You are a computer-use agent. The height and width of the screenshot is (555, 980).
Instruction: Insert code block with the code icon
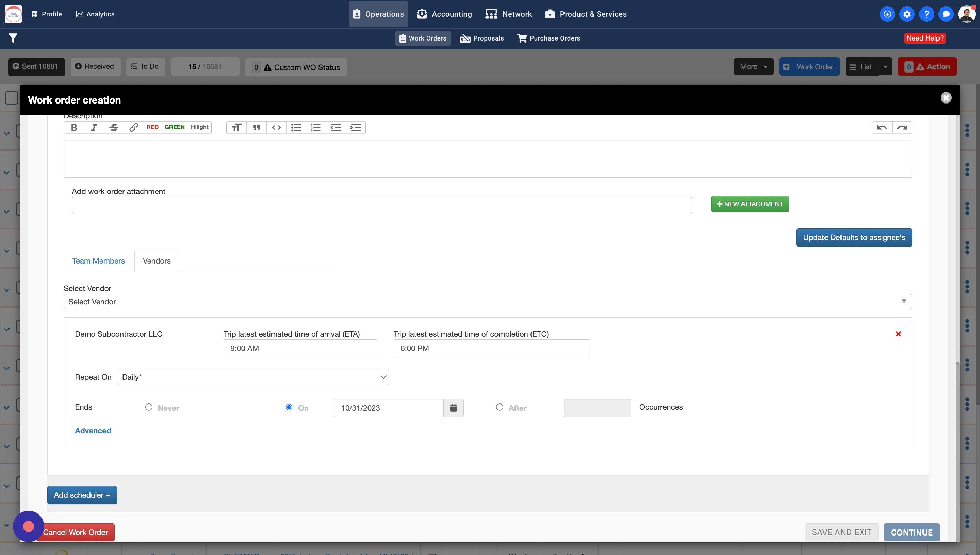point(276,127)
